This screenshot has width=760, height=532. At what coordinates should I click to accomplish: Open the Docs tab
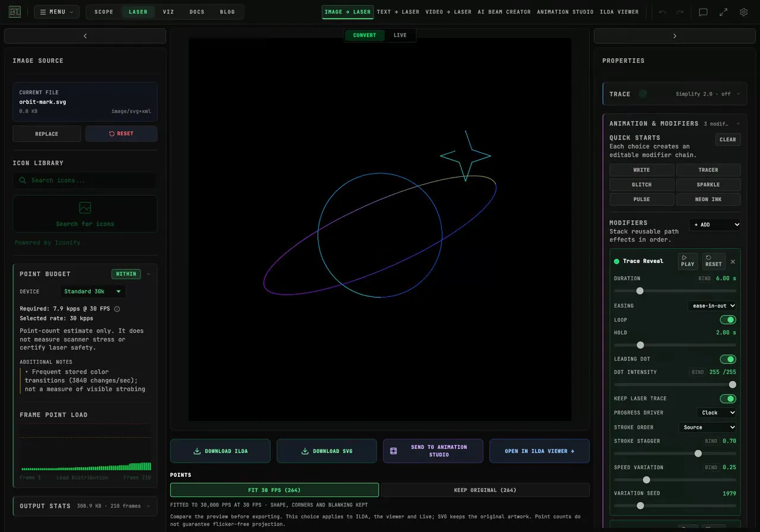[197, 12]
